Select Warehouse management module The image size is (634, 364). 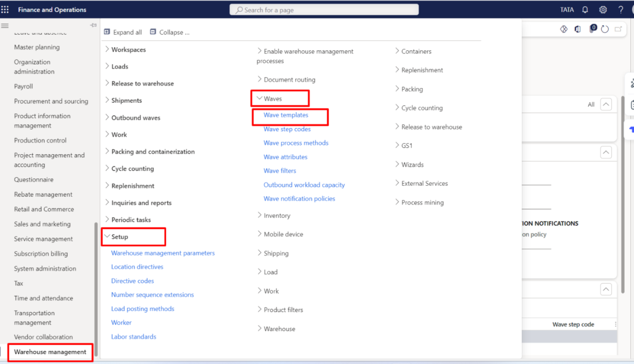pos(50,352)
